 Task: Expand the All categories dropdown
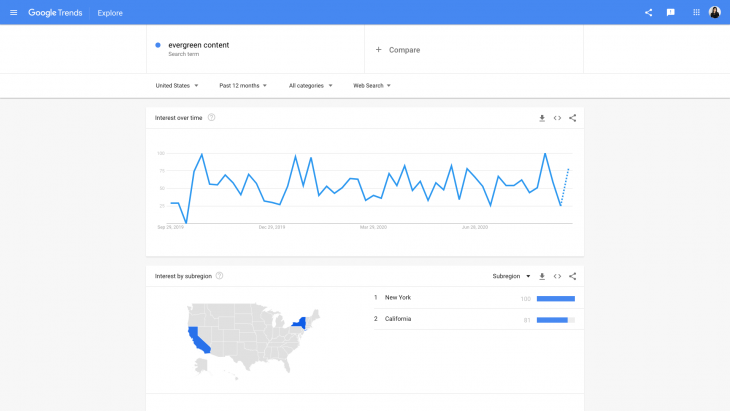(x=310, y=86)
